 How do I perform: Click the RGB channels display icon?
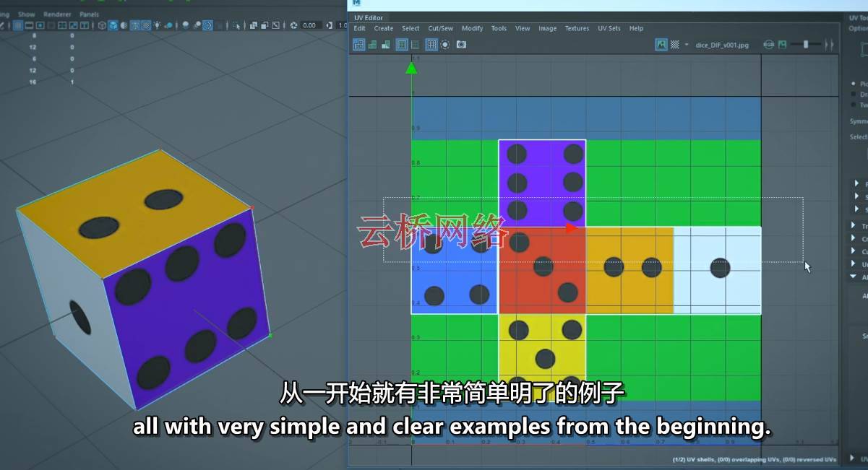pyautogui.click(x=768, y=45)
